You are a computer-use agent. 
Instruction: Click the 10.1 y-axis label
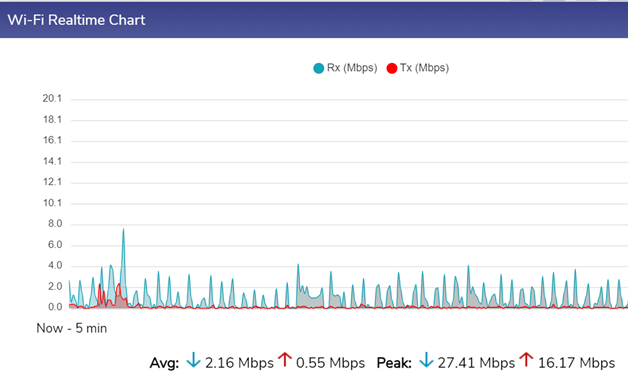coord(52,203)
